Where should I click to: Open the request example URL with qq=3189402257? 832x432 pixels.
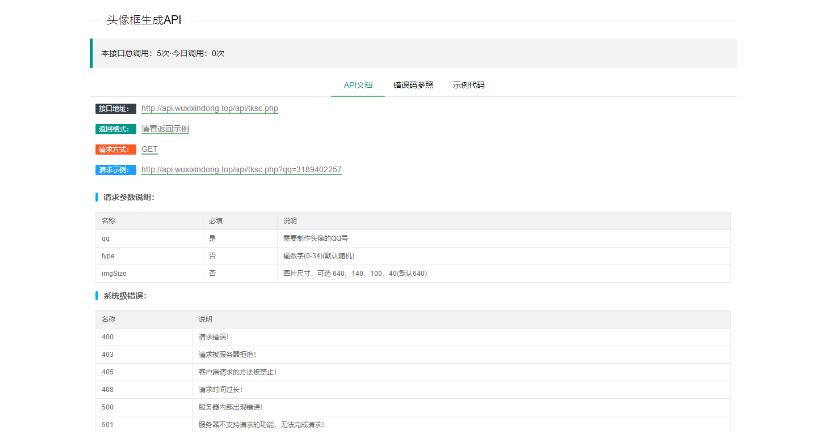(x=241, y=170)
